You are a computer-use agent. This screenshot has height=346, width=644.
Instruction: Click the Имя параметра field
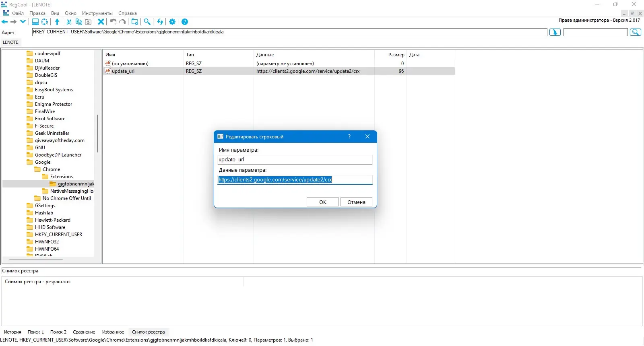(295, 159)
